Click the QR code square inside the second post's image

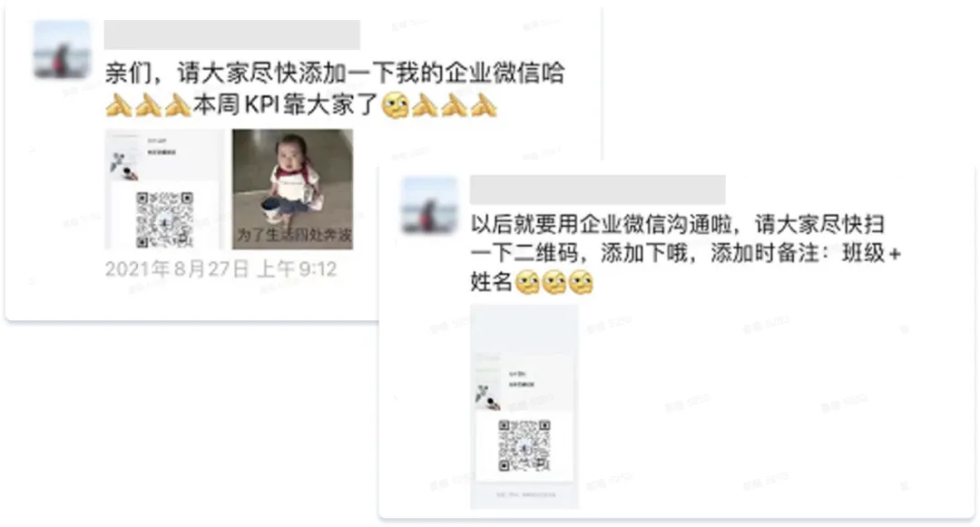pyautogui.click(x=524, y=445)
